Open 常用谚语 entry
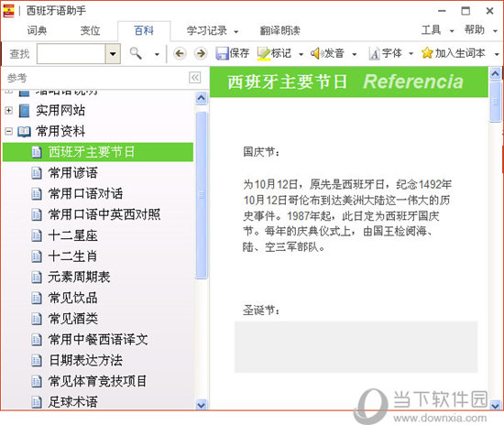Screen dimensions: 504x425 (73, 173)
